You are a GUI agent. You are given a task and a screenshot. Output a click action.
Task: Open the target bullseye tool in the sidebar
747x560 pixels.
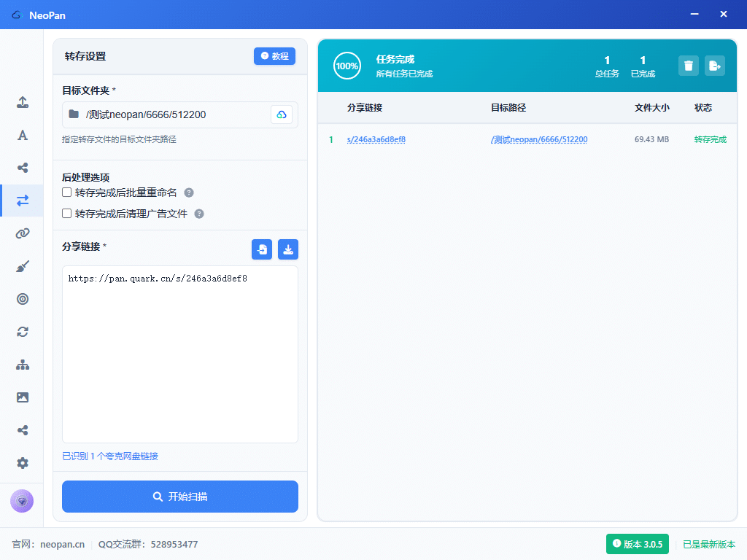click(23, 299)
